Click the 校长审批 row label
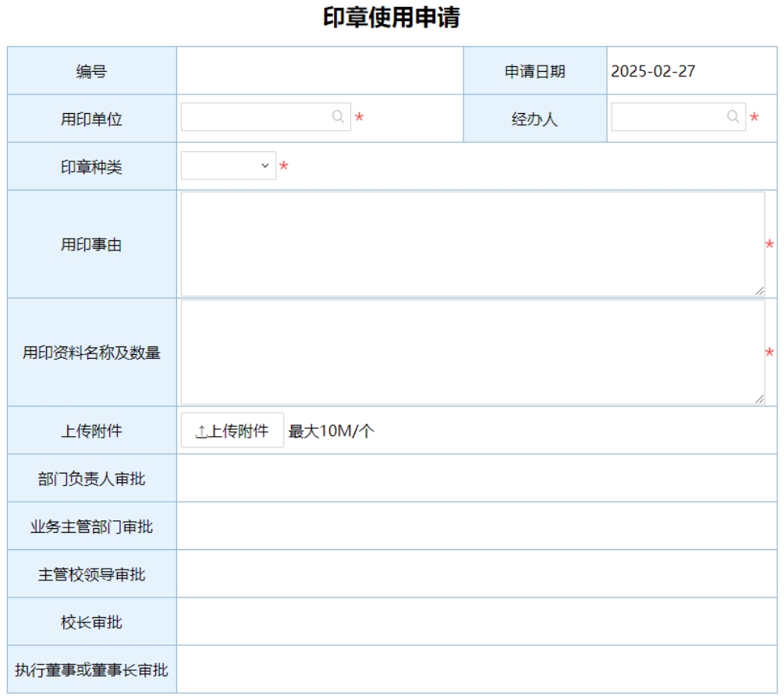The width and height of the screenshot is (784, 699). [92, 623]
